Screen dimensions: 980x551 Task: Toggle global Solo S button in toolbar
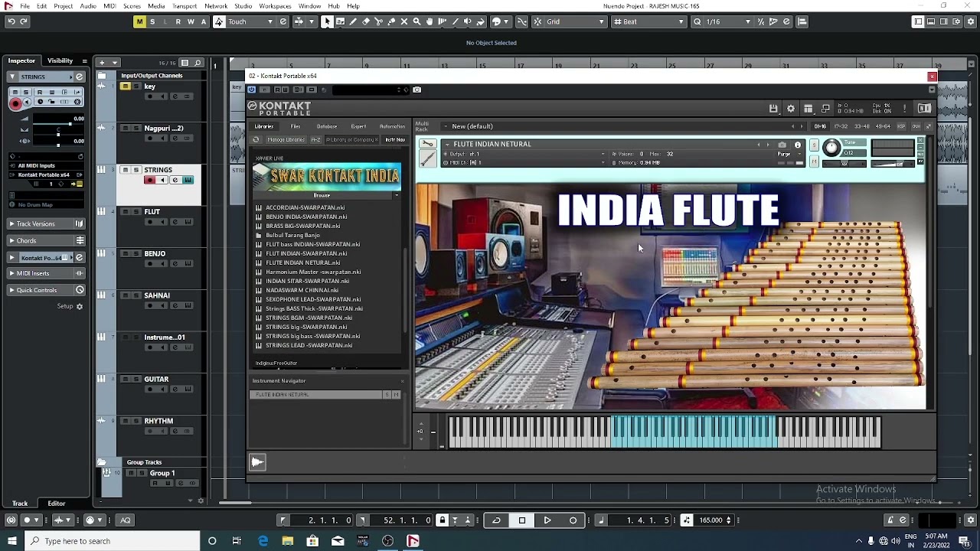click(152, 21)
